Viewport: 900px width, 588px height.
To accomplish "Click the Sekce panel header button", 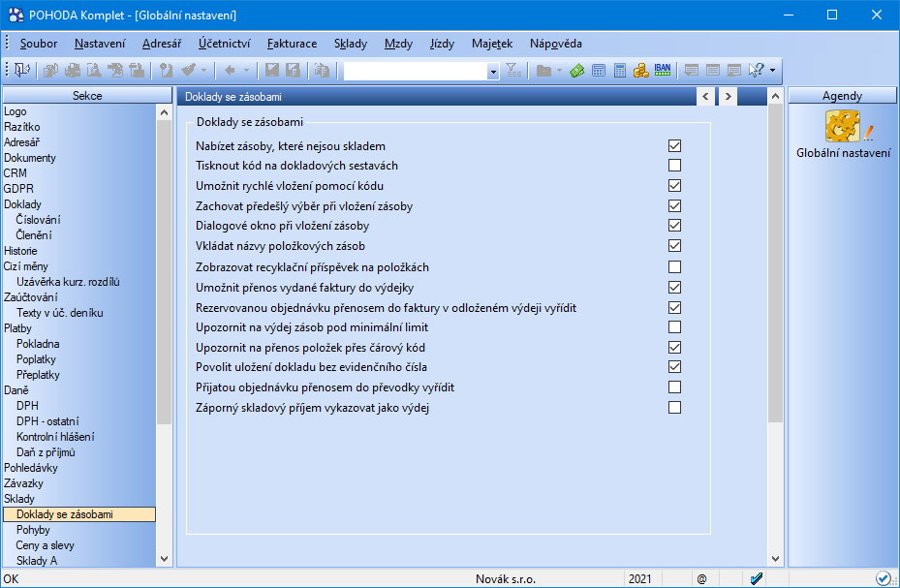I will pyautogui.click(x=87, y=96).
